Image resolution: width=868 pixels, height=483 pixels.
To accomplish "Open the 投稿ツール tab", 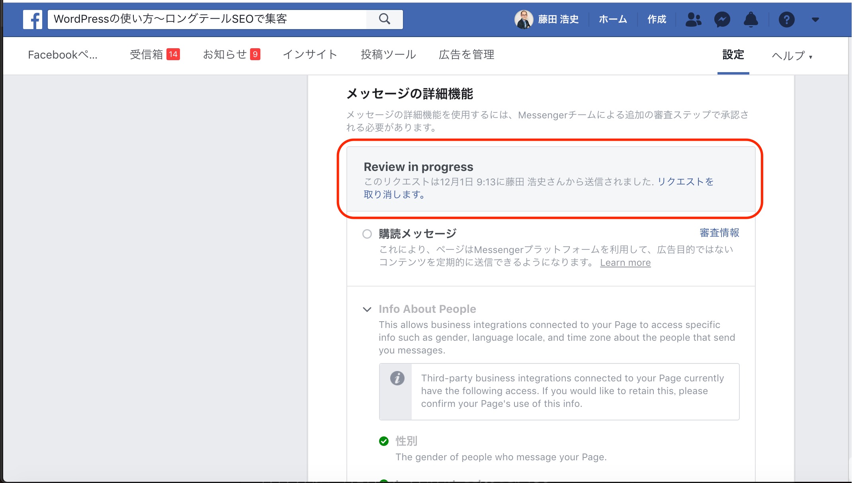I will pyautogui.click(x=388, y=54).
